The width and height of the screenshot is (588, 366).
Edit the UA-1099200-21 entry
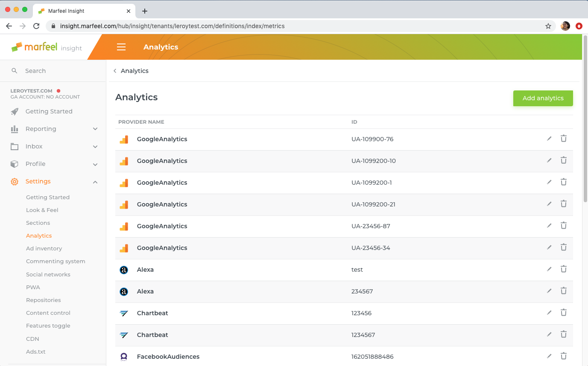point(549,204)
